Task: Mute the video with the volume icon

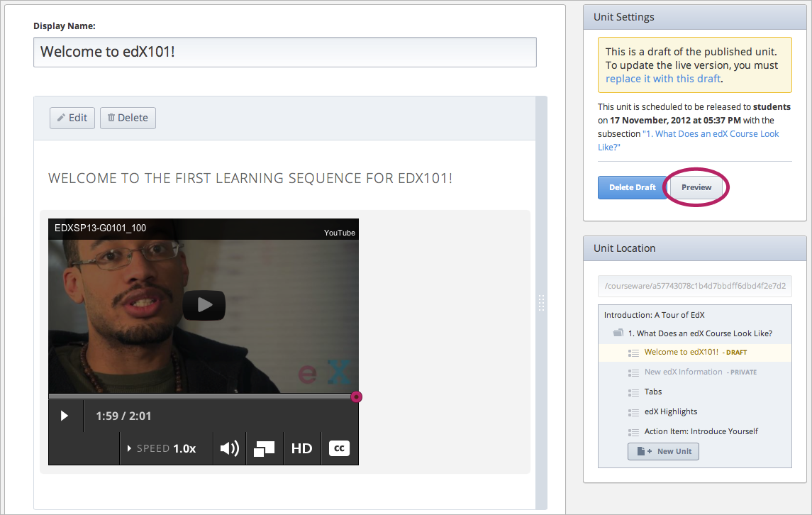Action: tap(229, 448)
